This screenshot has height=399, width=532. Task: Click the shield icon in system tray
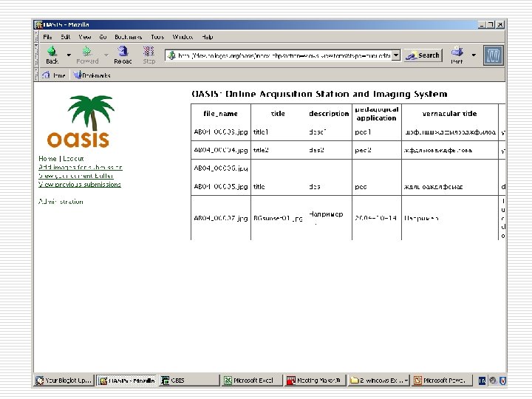(x=503, y=381)
